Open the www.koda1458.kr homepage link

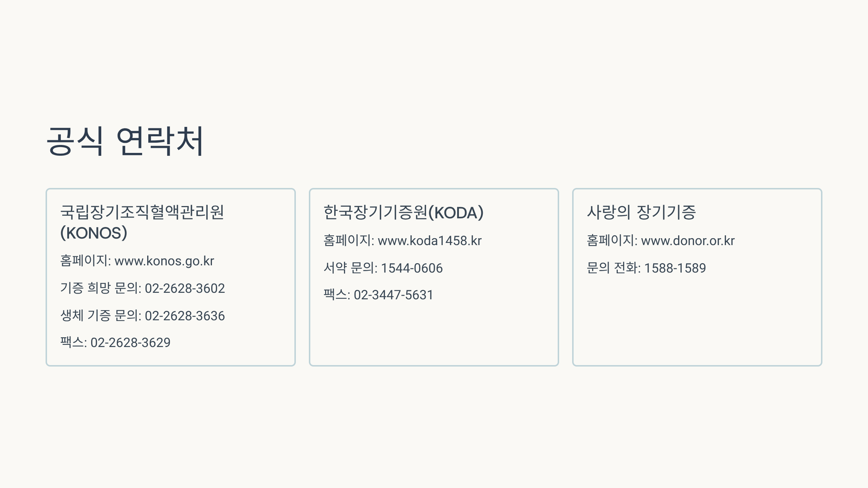point(430,241)
